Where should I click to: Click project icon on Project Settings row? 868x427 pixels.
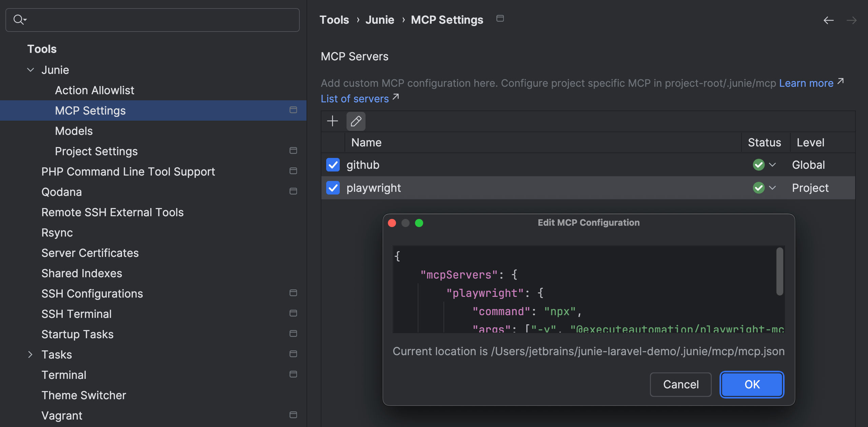point(293,150)
